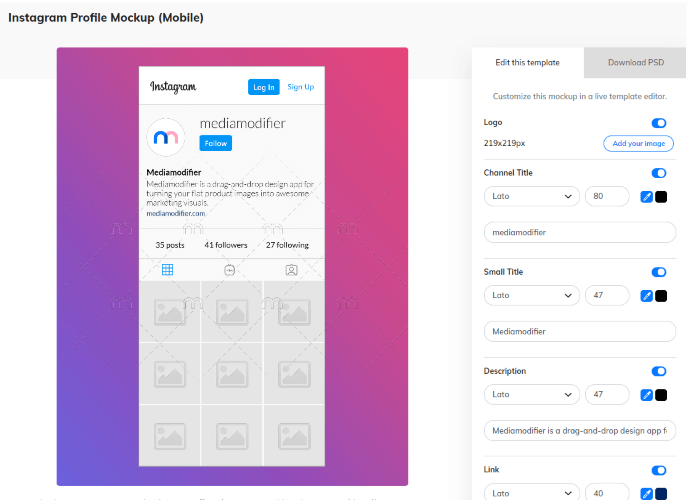Click the blue Follow button in mockup

tap(215, 143)
